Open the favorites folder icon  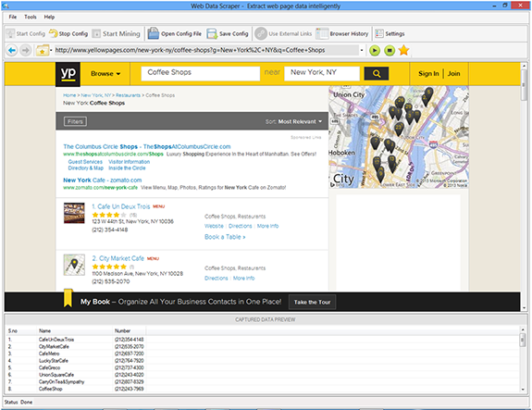pyautogui.click(x=43, y=51)
